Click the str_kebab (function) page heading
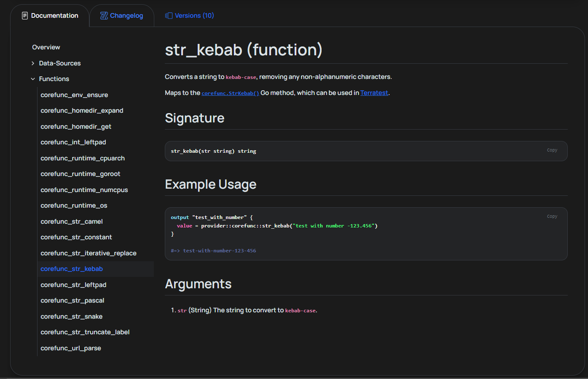 [x=244, y=50]
